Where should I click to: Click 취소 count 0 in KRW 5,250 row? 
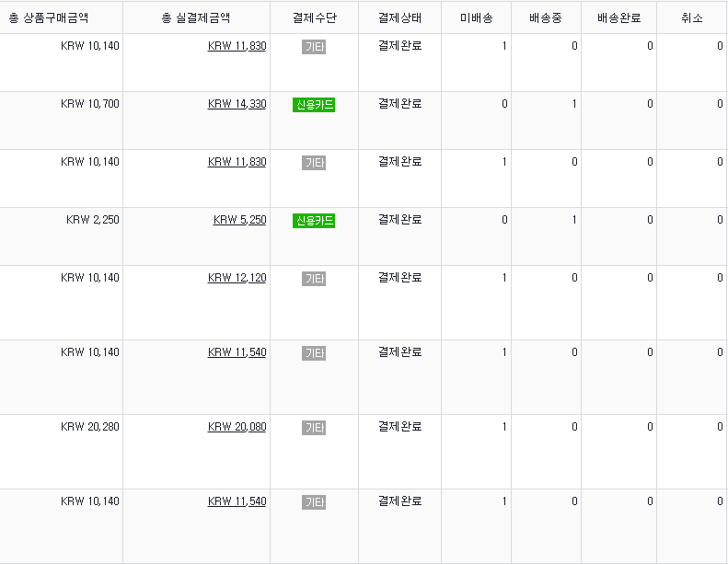pos(720,220)
